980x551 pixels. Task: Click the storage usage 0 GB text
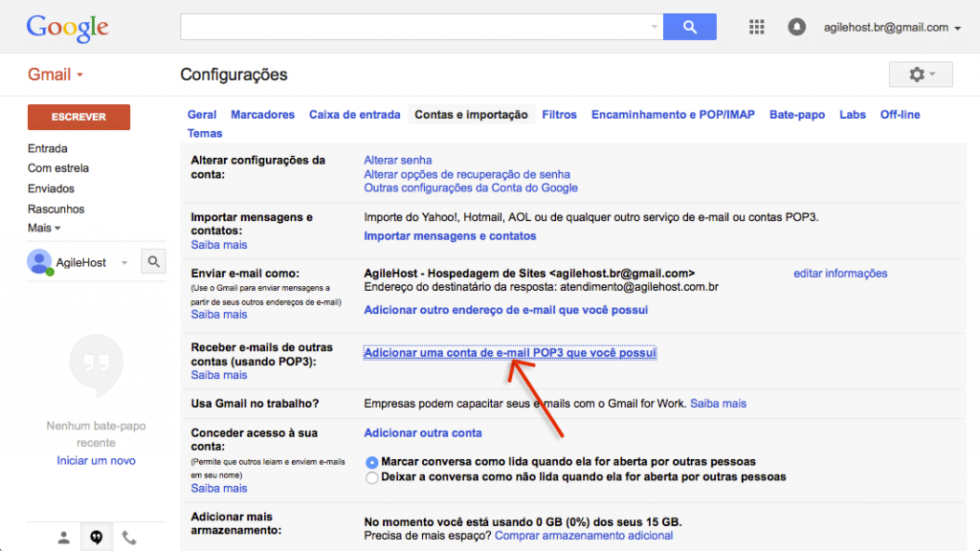pyautogui.click(x=523, y=522)
